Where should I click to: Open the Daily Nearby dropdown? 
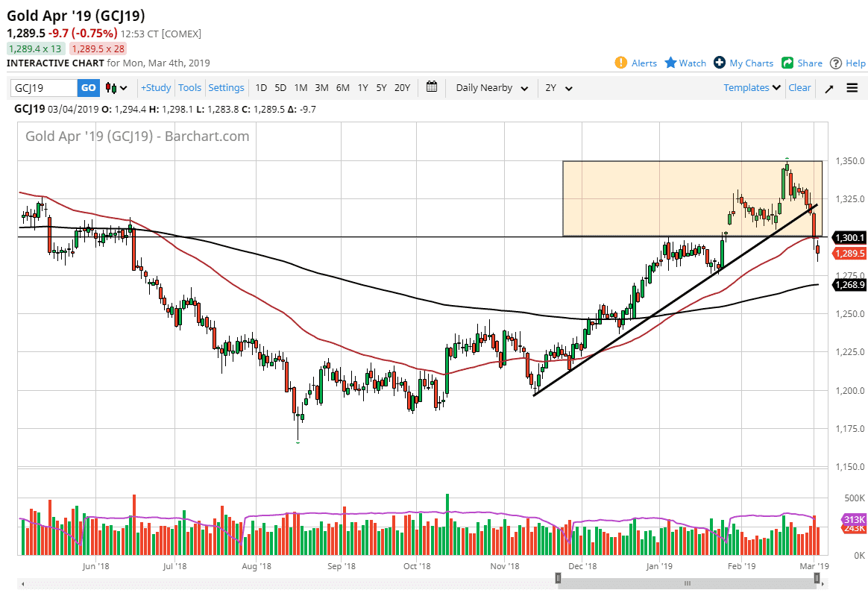[x=491, y=87]
